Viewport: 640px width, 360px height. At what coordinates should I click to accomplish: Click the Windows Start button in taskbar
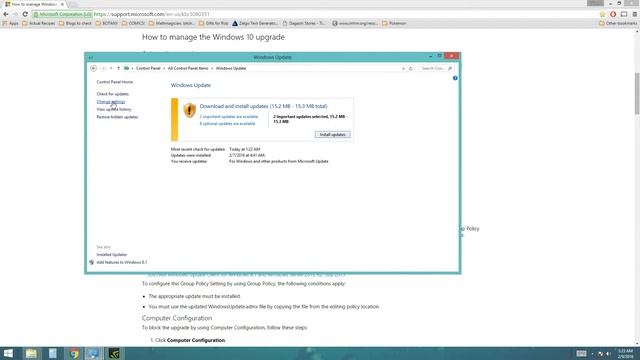pos(8,353)
